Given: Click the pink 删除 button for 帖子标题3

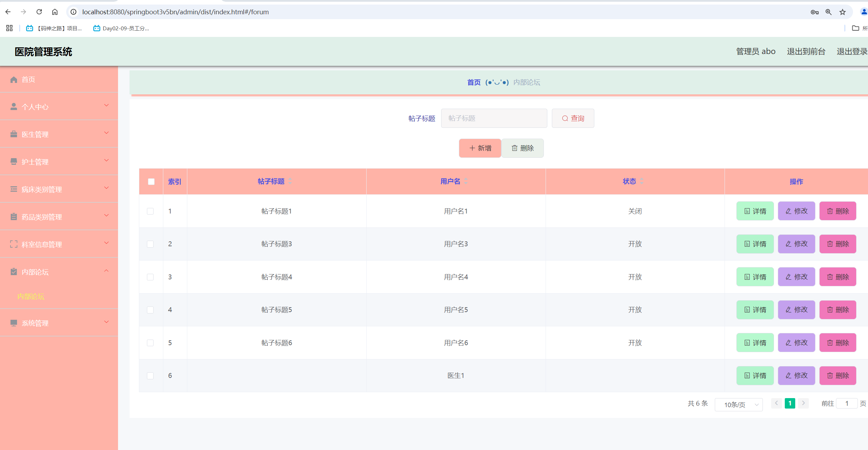Looking at the screenshot, I should click(837, 244).
